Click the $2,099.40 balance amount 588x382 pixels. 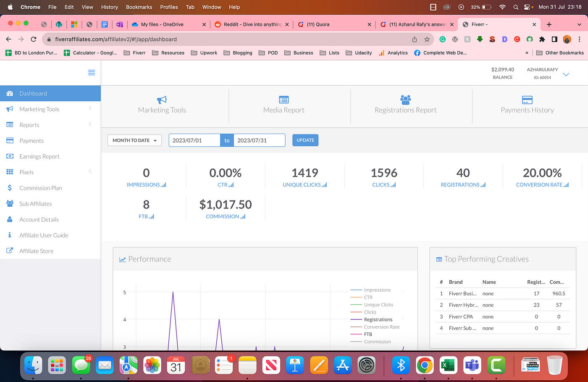pos(503,69)
